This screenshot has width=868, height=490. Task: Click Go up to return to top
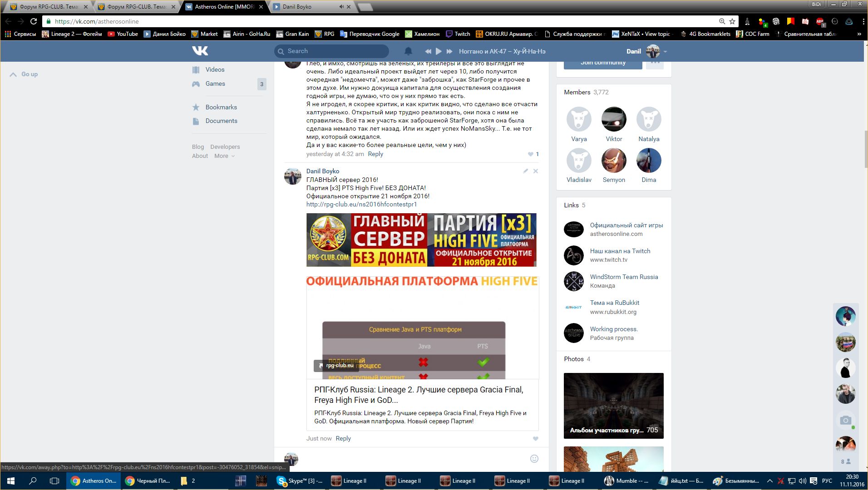coord(24,74)
